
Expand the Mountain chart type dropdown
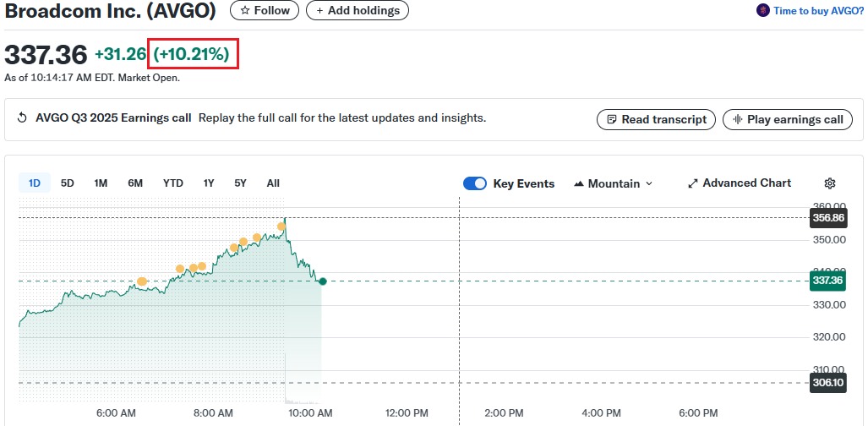[613, 183]
